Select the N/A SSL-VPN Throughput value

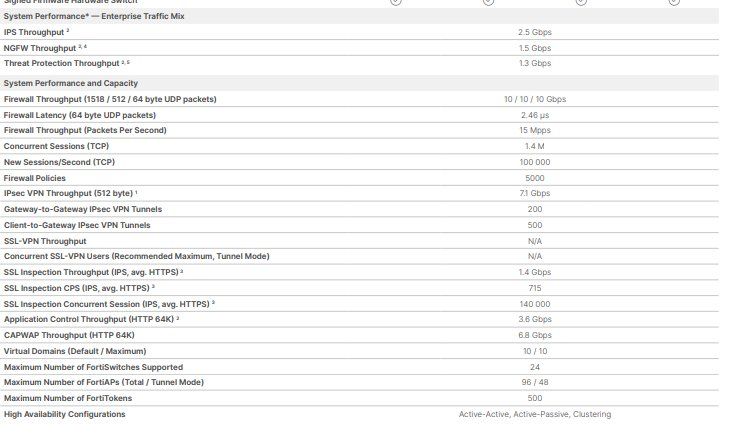535,241
